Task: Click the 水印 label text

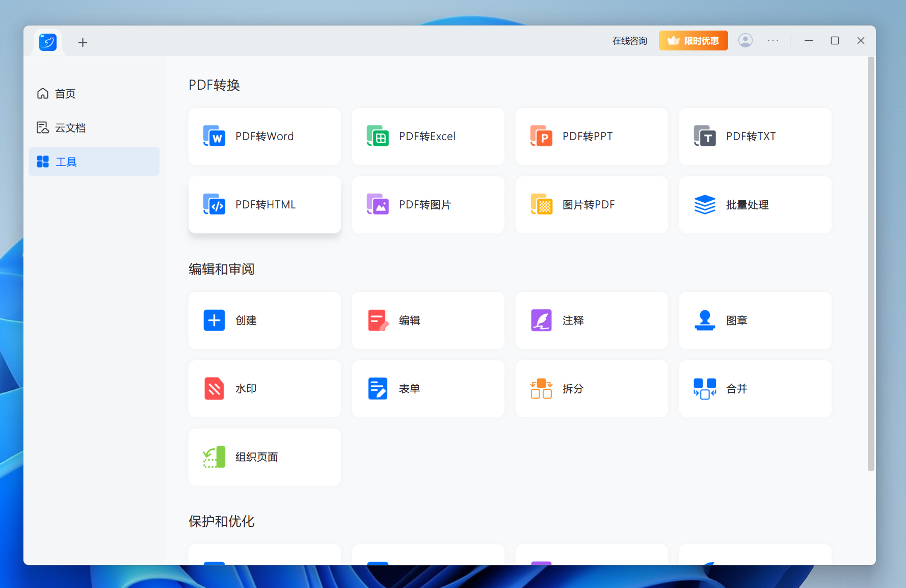Action: (x=246, y=388)
